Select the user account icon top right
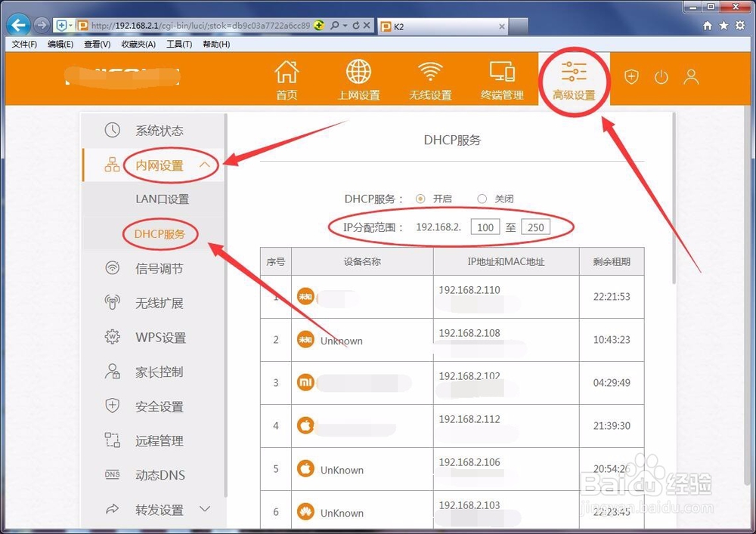756x534 pixels. tap(691, 76)
